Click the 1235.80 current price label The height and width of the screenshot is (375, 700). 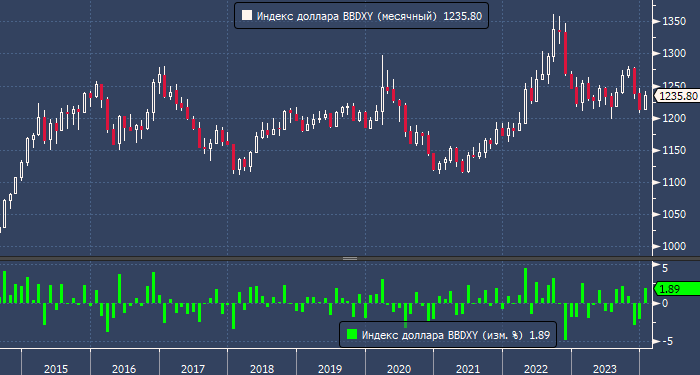point(678,96)
